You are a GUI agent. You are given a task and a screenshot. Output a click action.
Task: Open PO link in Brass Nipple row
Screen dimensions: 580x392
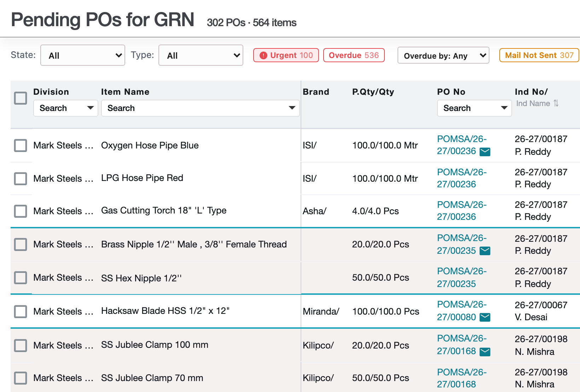pyautogui.click(x=462, y=244)
